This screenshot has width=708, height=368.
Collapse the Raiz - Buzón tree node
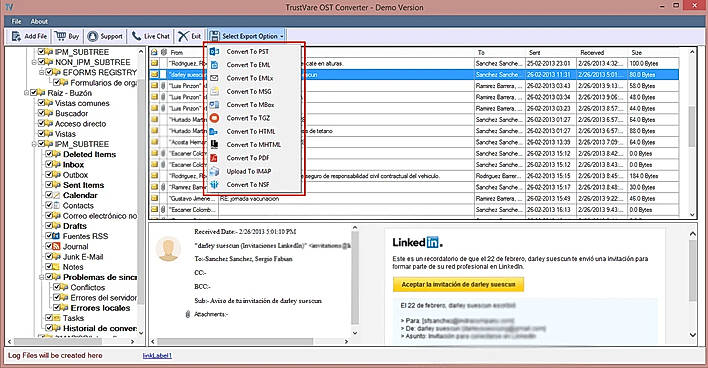coord(26,93)
